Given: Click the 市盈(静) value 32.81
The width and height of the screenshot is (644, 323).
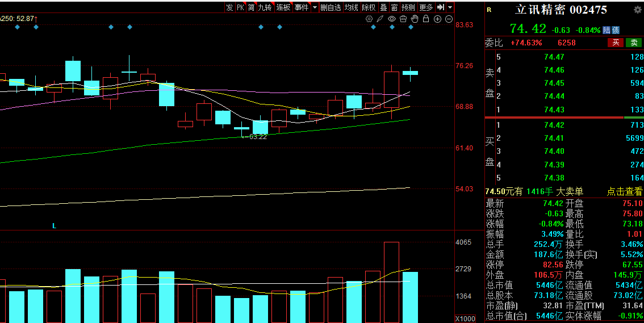Looking at the screenshot, I should point(553,306).
